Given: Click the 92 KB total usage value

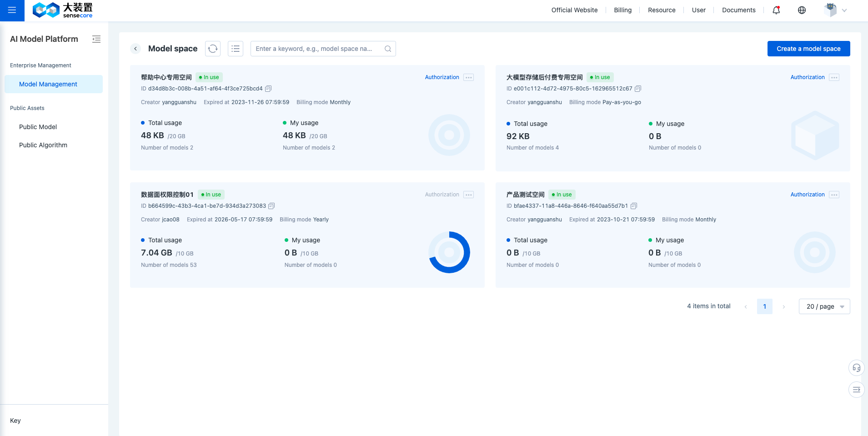Looking at the screenshot, I should tap(518, 136).
